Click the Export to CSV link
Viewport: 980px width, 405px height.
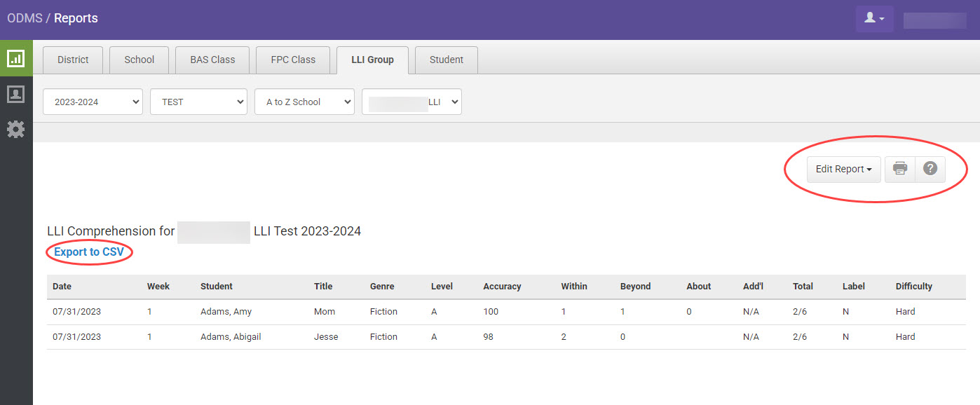[x=89, y=252]
